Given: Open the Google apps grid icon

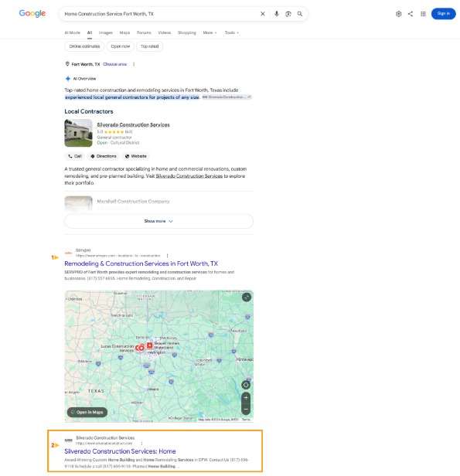Looking at the screenshot, I should 423,14.
